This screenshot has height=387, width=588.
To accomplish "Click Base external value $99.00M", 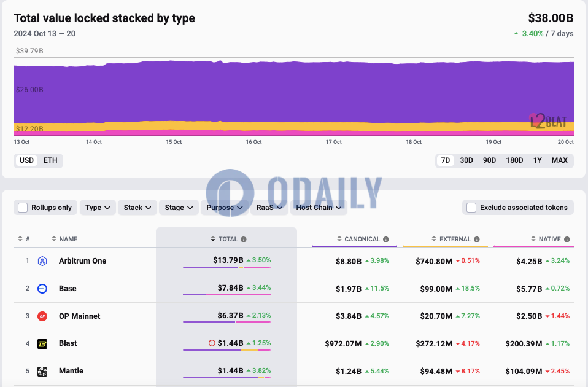I will (436, 289).
